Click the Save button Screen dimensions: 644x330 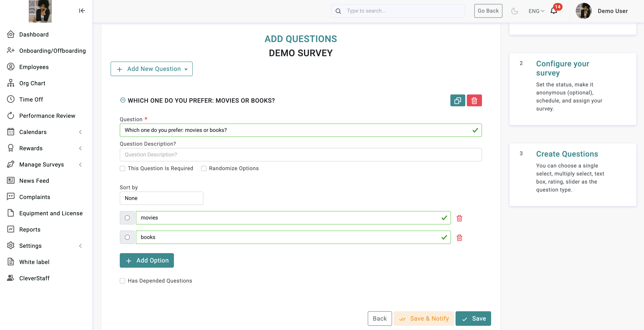[x=473, y=319]
